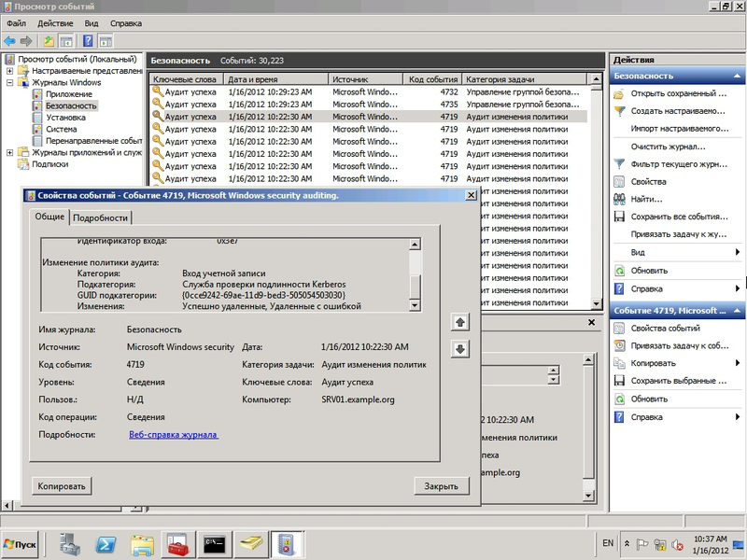The image size is (747, 560).
Task: Select the Система log in tree
Action: click(61, 129)
